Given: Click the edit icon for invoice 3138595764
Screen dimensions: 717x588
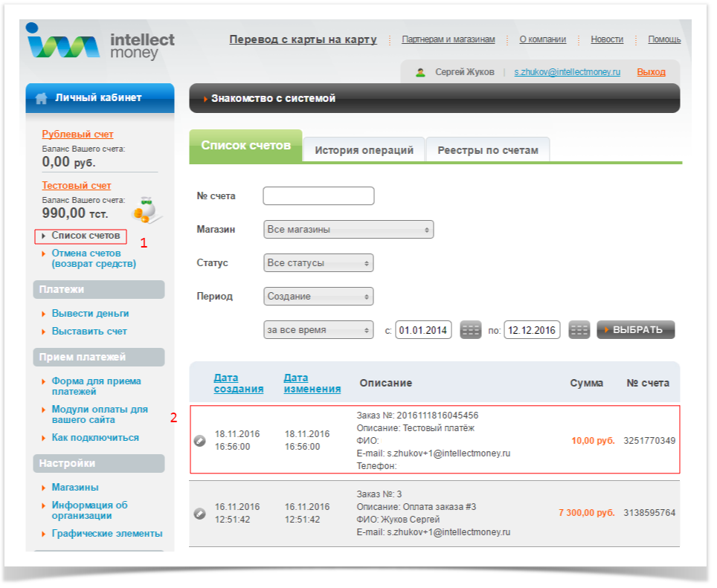Looking at the screenshot, I should [x=199, y=513].
